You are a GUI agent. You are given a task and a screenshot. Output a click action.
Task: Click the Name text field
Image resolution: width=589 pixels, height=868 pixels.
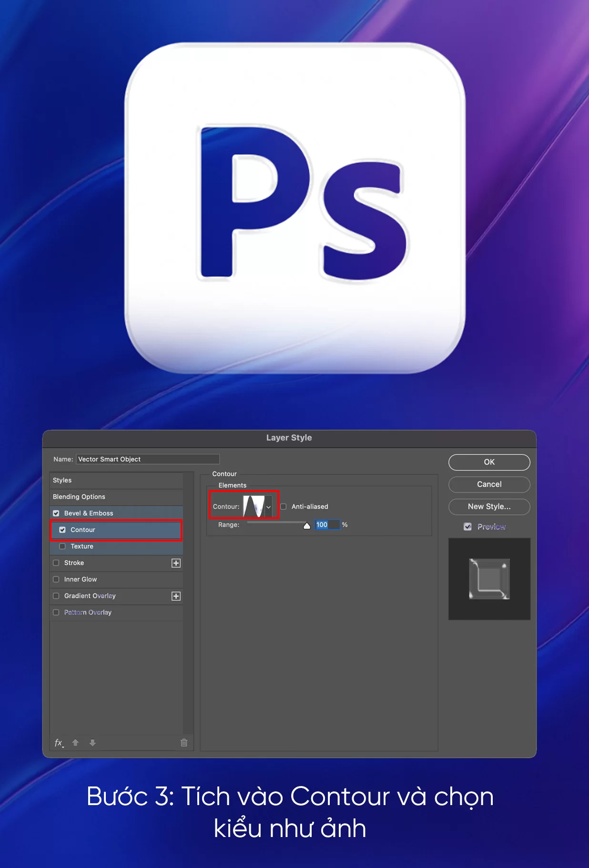pos(147,459)
